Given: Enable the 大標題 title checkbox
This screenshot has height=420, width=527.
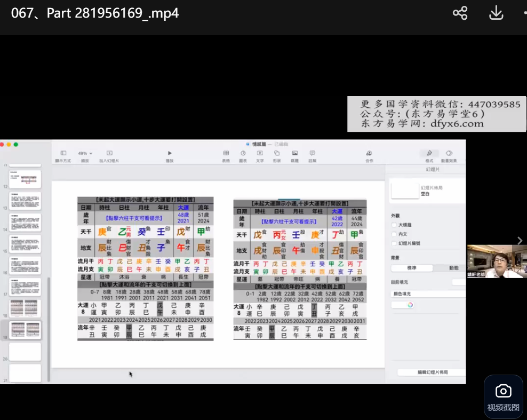Looking at the screenshot, I should coord(394,225).
